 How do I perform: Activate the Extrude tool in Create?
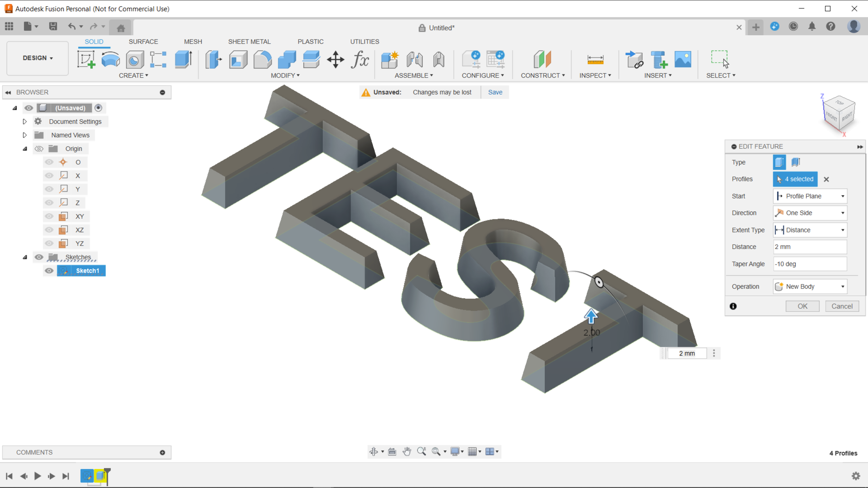pos(184,60)
